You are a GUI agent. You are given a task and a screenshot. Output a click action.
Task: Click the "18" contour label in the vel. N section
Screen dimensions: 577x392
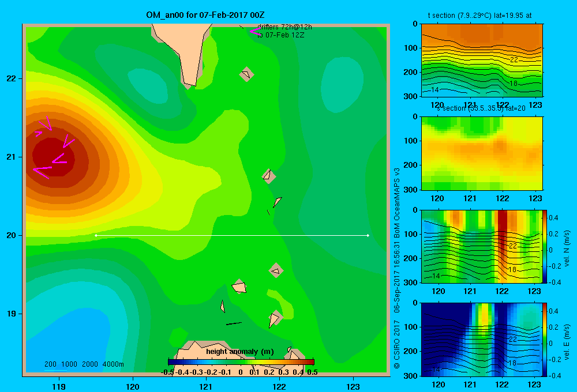tap(512, 270)
